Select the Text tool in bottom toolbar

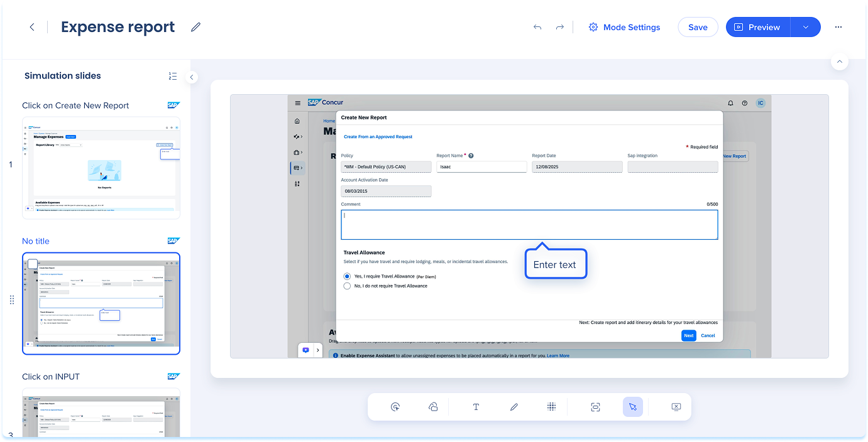coord(476,407)
